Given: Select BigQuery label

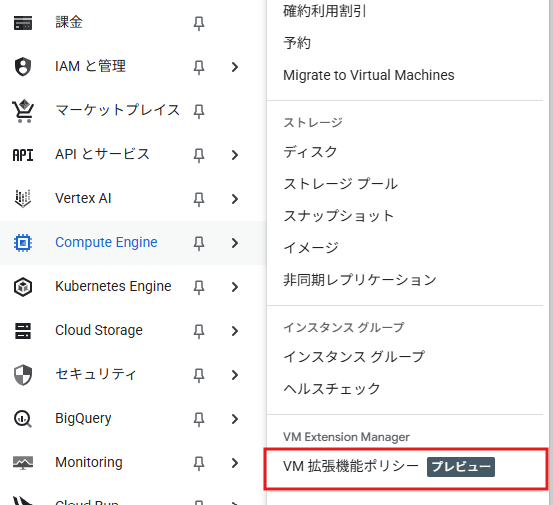Looking at the screenshot, I should tap(83, 418).
